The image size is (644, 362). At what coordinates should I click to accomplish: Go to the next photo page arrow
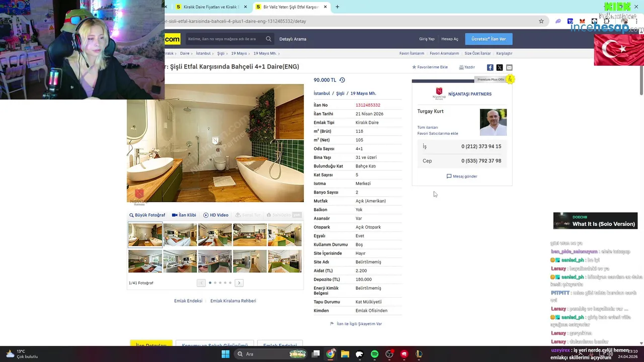pyautogui.click(x=239, y=283)
